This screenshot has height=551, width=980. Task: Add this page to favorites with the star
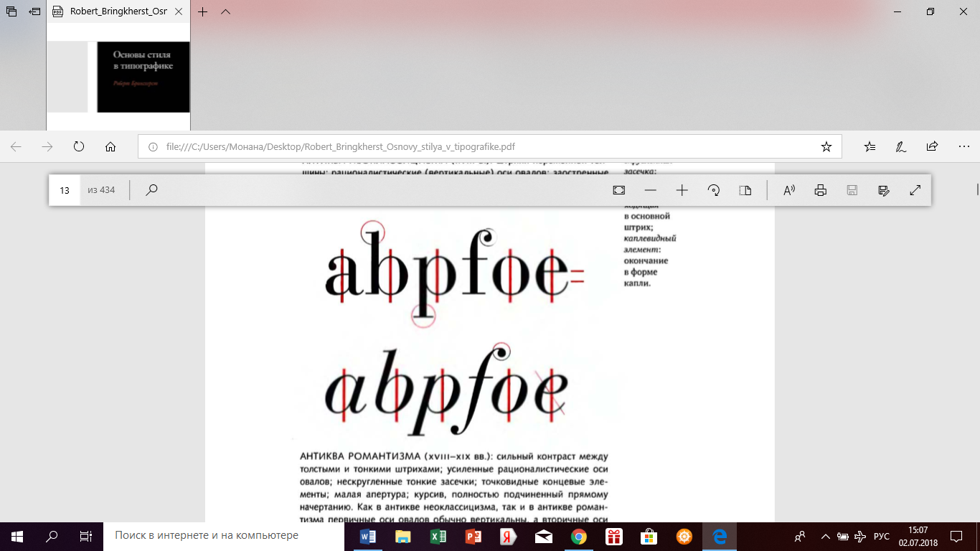coord(826,146)
